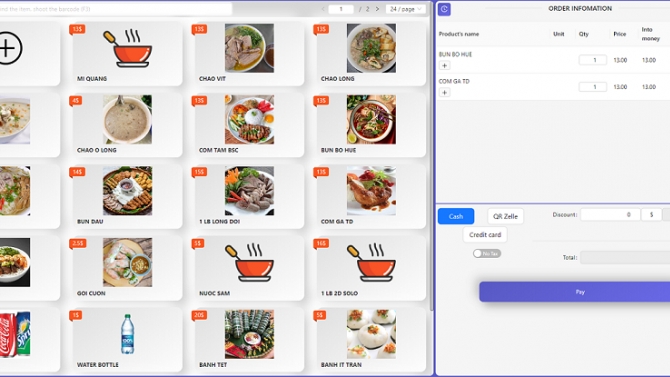
Task: Choose Cash payment method
Action: point(456,216)
